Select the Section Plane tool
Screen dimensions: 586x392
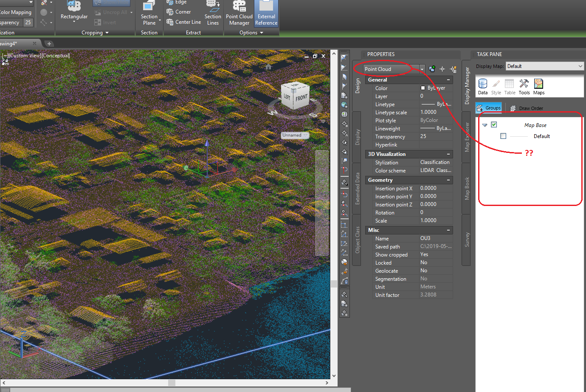(149, 14)
